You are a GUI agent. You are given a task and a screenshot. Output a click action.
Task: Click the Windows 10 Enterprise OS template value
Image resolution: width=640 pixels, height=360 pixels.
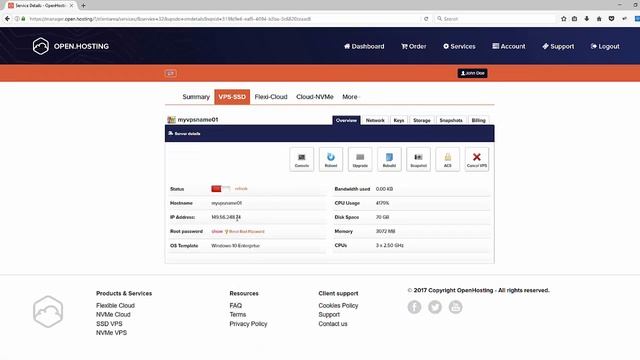click(x=236, y=246)
